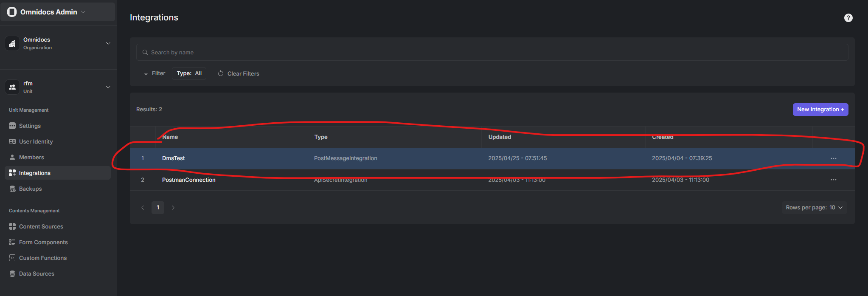Click the Omnidocs organization building icon
The height and width of the screenshot is (296, 868).
pyautogui.click(x=12, y=43)
